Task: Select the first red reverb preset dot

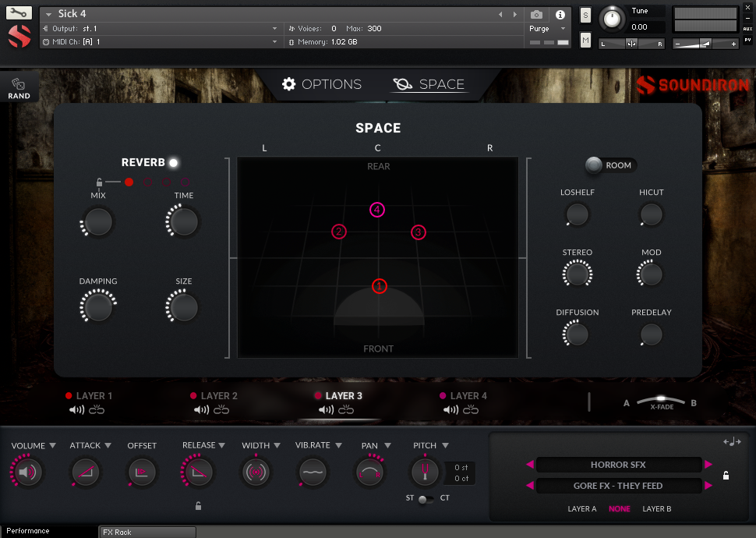Action: coord(129,182)
